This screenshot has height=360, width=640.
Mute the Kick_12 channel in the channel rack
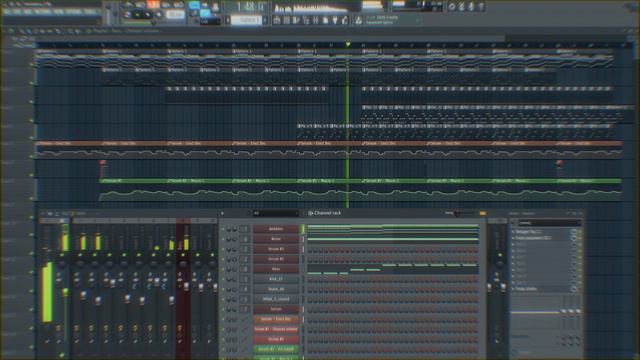click(223, 280)
